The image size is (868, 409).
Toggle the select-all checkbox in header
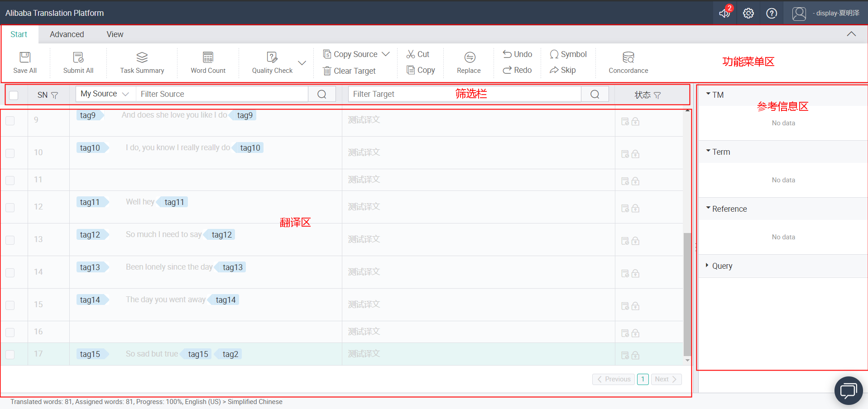click(14, 95)
